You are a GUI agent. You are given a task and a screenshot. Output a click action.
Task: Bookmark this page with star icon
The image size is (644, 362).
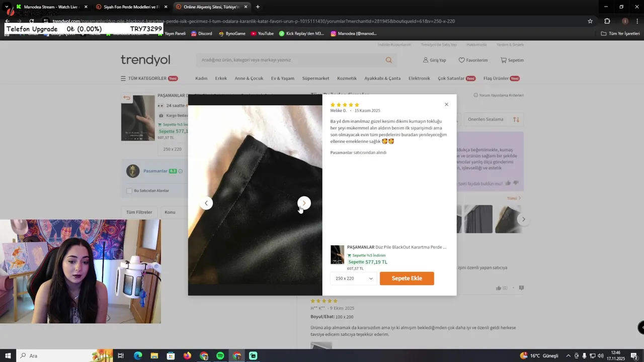590,21
